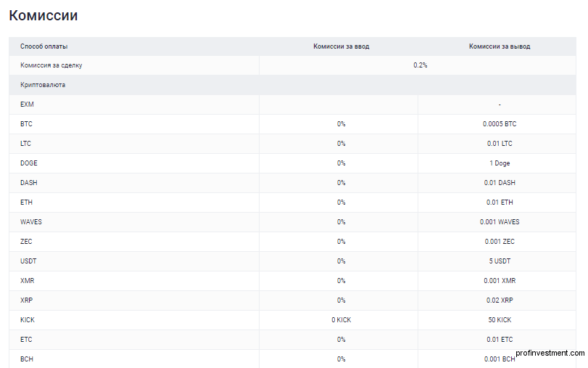Click the XRP deposit fee 0%
Image resolution: width=588 pixels, height=368 pixels.
click(341, 300)
